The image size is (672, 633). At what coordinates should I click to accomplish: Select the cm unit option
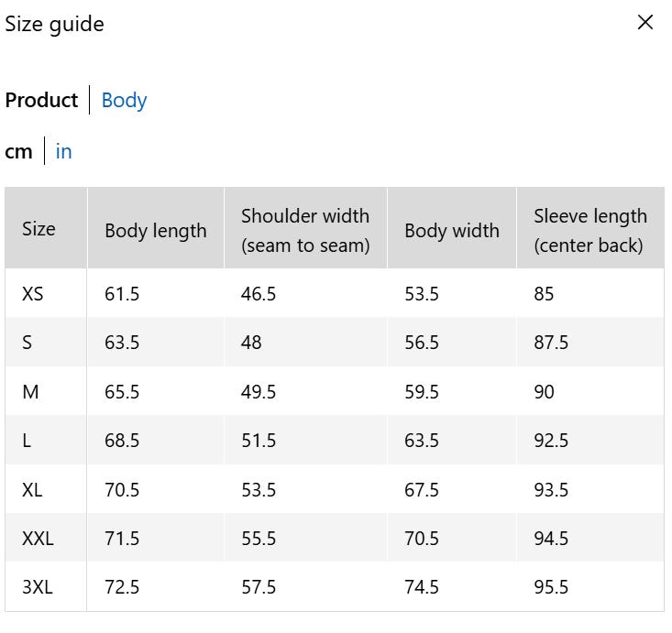pos(18,151)
